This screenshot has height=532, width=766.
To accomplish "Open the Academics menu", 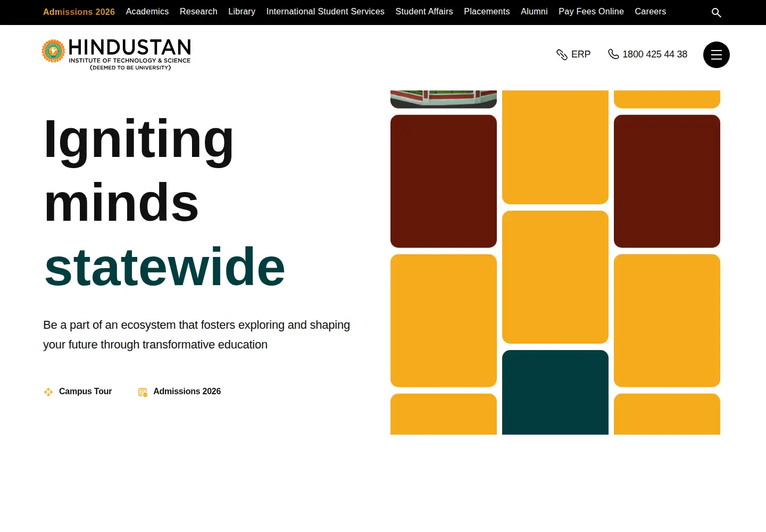I will (x=147, y=12).
